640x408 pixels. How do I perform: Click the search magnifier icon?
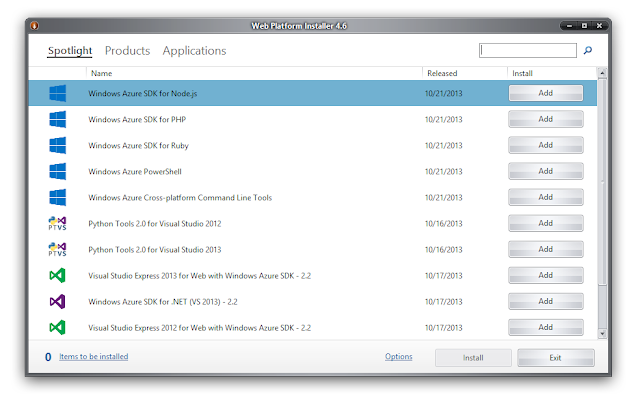coord(588,50)
